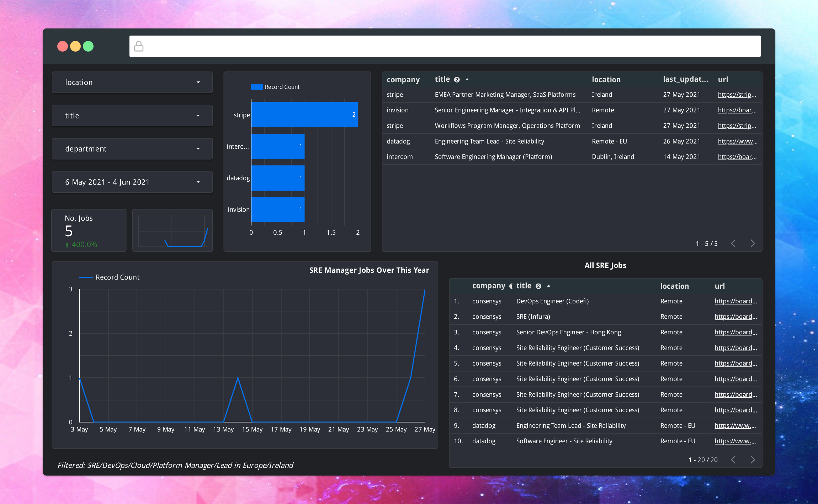Image resolution: width=818 pixels, height=504 pixels.
Task: Click help icon beside top title header
Action: pyautogui.click(x=457, y=80)
